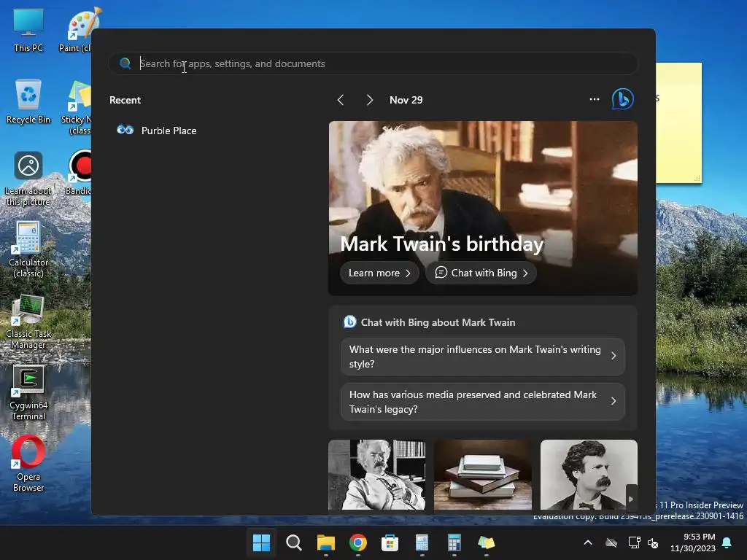Open Microsoft Store from taskbar
The image size is (747, 560).
click(390, 542)
